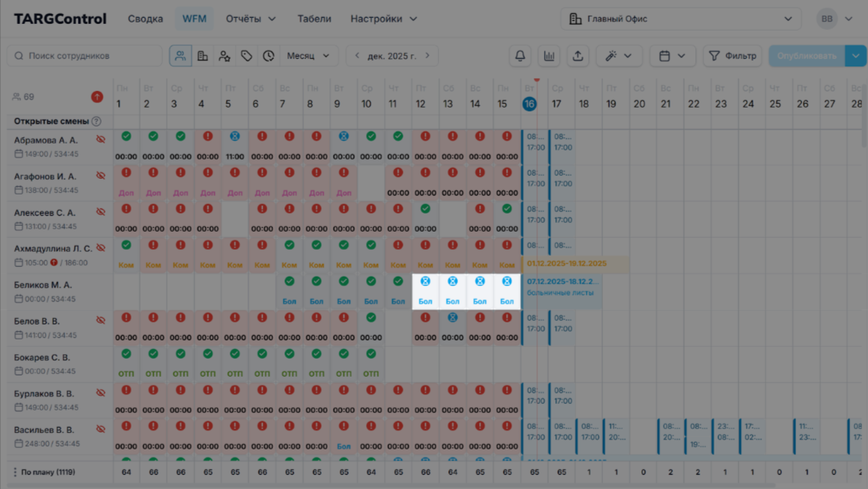The image size is (868, 489).
Task: Toggle visibility for Бурлаков В. В.
Action: (100, 393)
